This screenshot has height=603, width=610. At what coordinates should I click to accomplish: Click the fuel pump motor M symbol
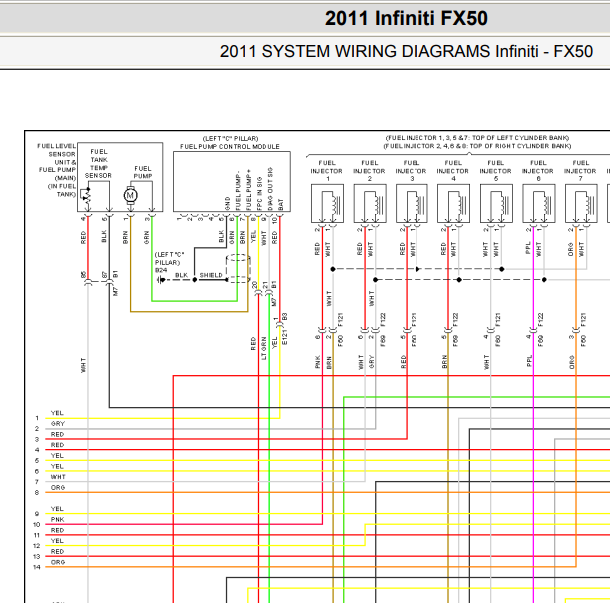point(130,195)
